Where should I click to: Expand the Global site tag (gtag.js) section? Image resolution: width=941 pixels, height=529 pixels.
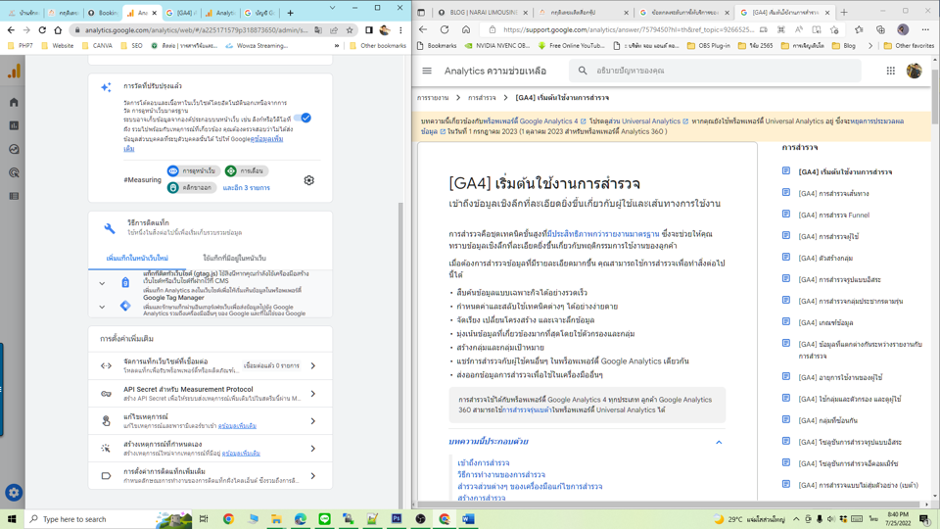tap(102, 283)
